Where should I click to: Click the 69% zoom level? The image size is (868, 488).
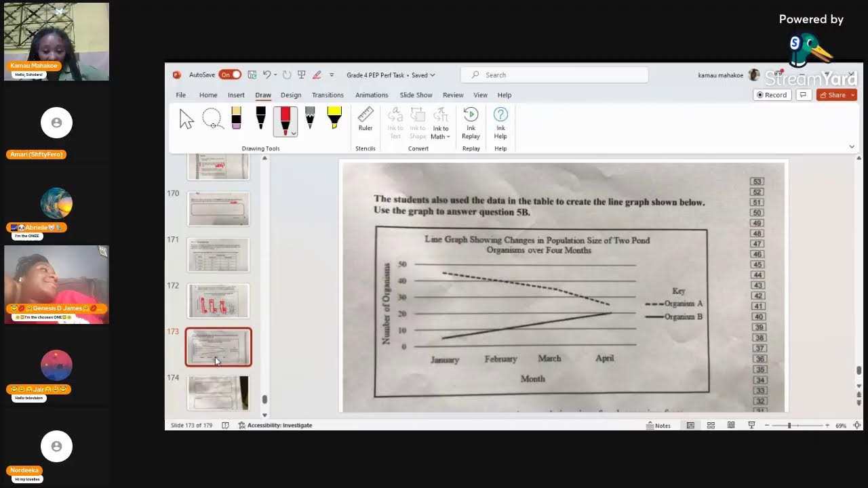(841, 426)
